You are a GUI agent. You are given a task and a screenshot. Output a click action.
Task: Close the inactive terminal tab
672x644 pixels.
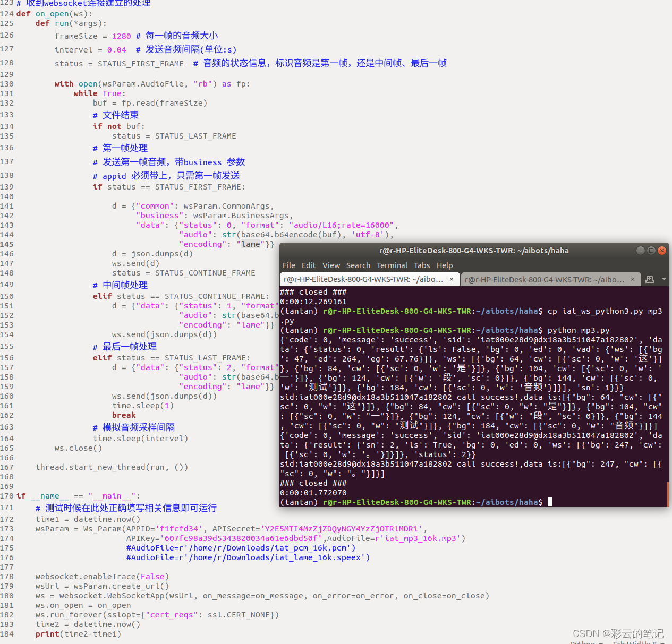(x=633, y=279)
